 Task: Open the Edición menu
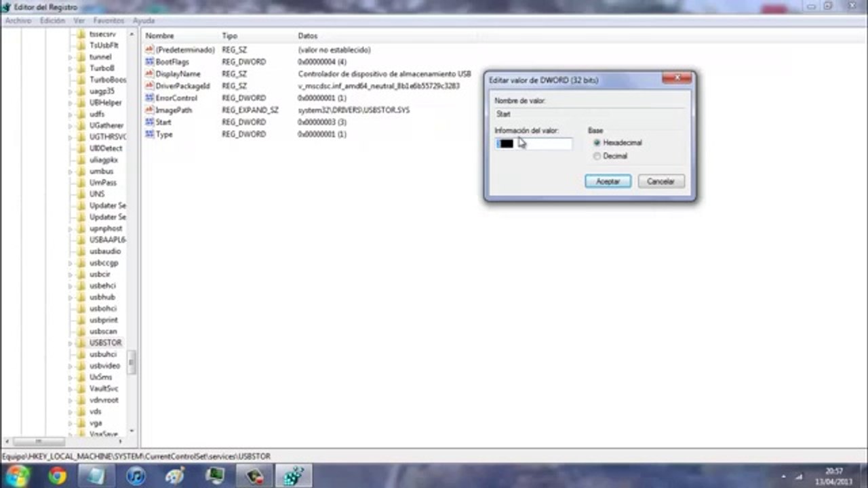pos(52,21)
